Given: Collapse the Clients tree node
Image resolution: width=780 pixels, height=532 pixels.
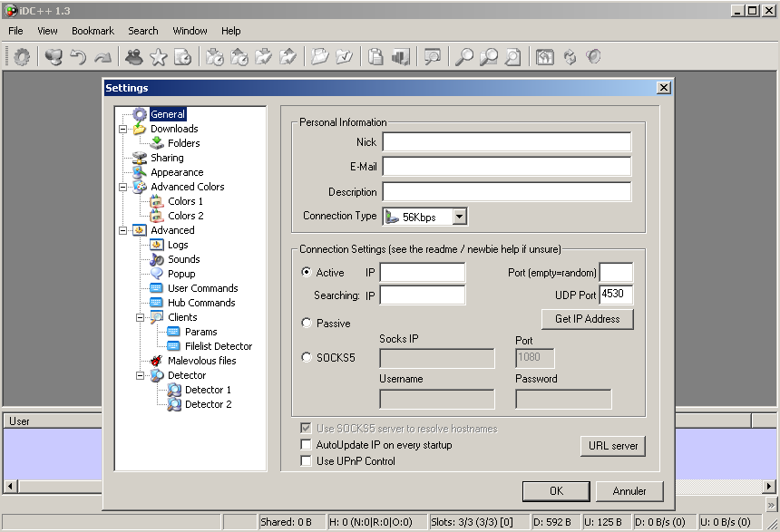Looking at the screenshot, I should pos(141,317).
